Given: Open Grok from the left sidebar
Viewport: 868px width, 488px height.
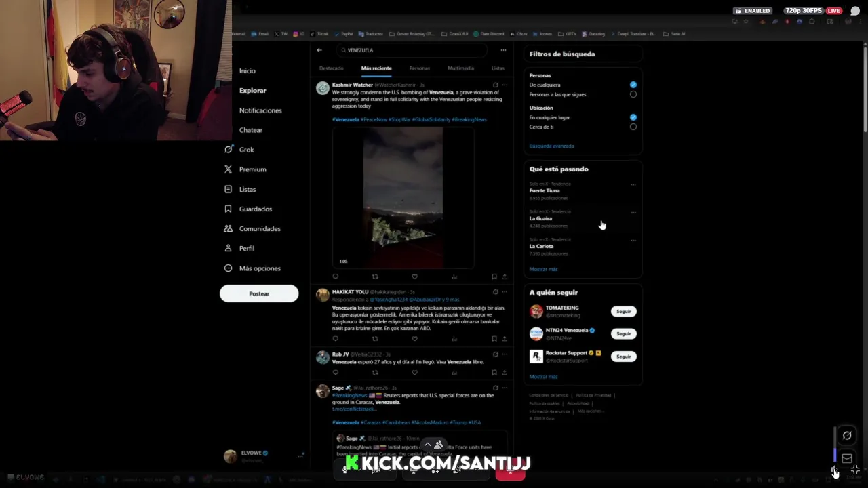Looking at the screenshot, I should pyautogui.click(x=239, y=150).
